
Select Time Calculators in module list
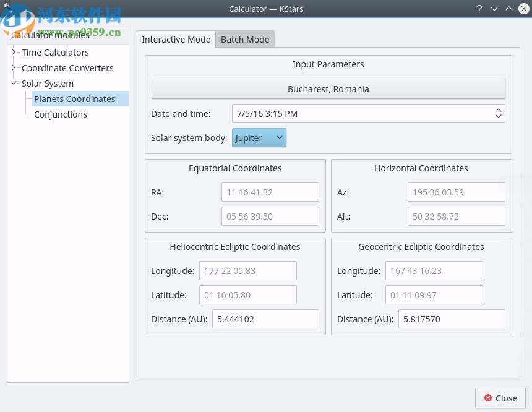click(55, 53)
